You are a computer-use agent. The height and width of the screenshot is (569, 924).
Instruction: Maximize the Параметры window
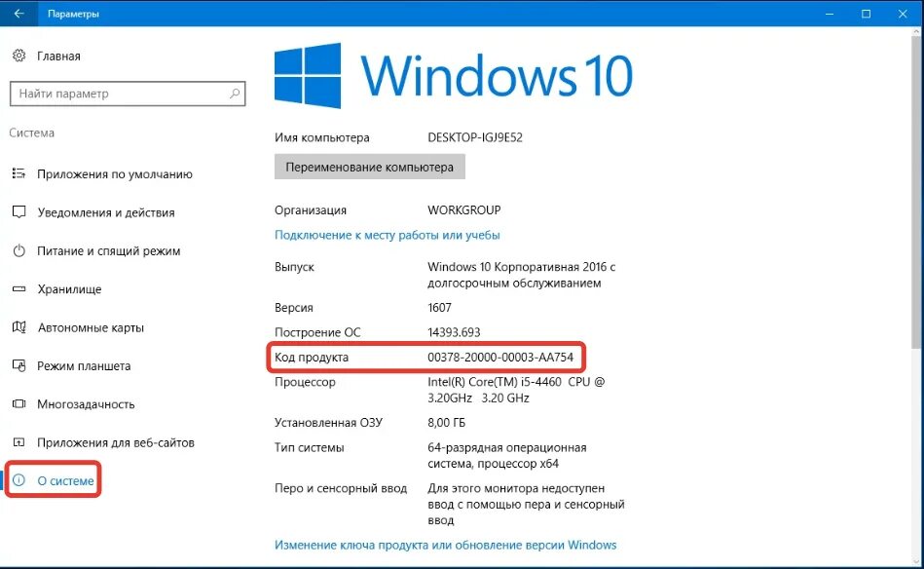866,13
